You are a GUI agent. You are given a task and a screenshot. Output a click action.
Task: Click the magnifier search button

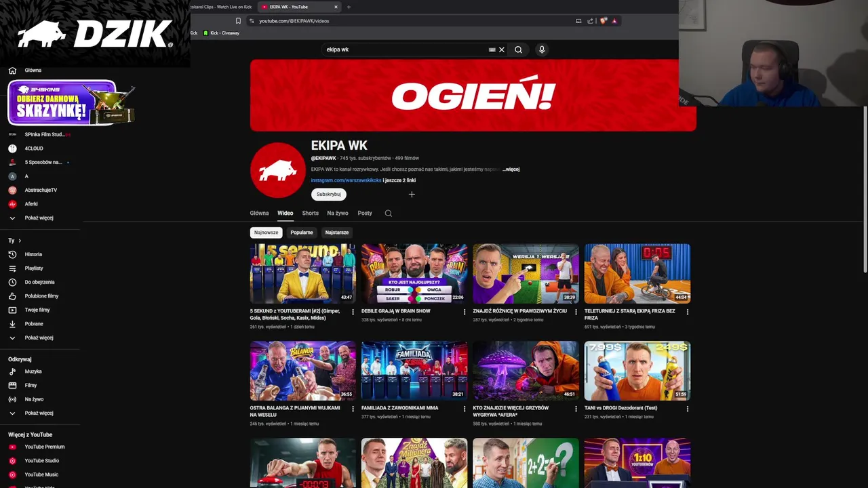pyautogui.click(x=518, y=49)
